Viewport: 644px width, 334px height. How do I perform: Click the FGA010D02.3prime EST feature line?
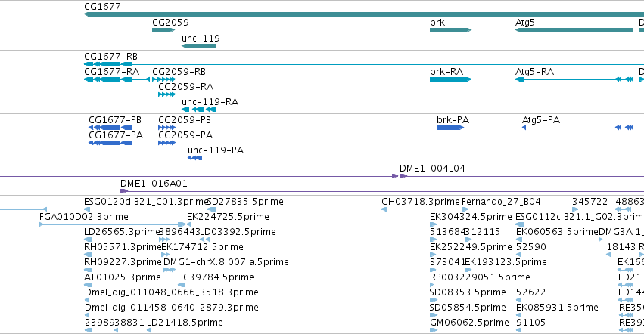tap(113, 224)
